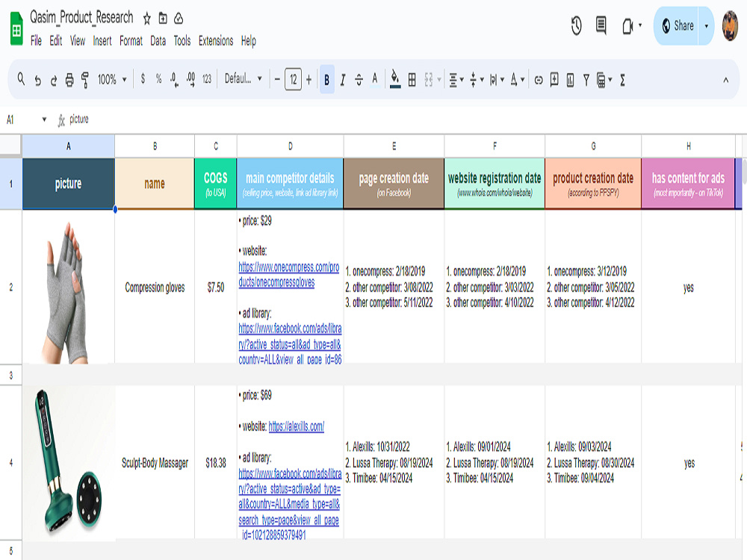Print the spreadsheet

click(x=69, y=80)
